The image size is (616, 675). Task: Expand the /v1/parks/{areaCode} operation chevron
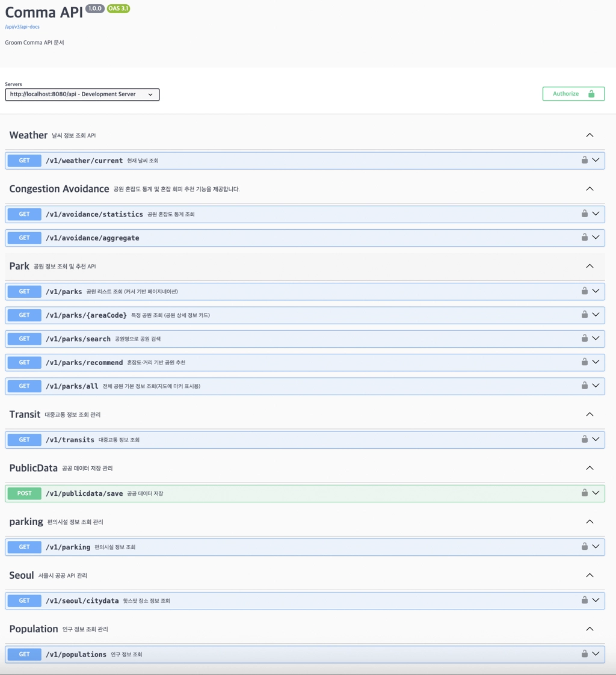(596, 315)
